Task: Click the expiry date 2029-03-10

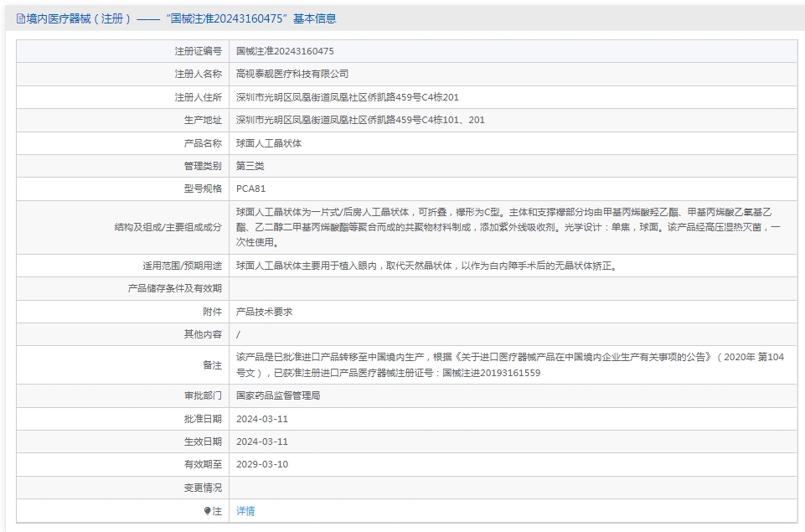Action: point(262,464)
